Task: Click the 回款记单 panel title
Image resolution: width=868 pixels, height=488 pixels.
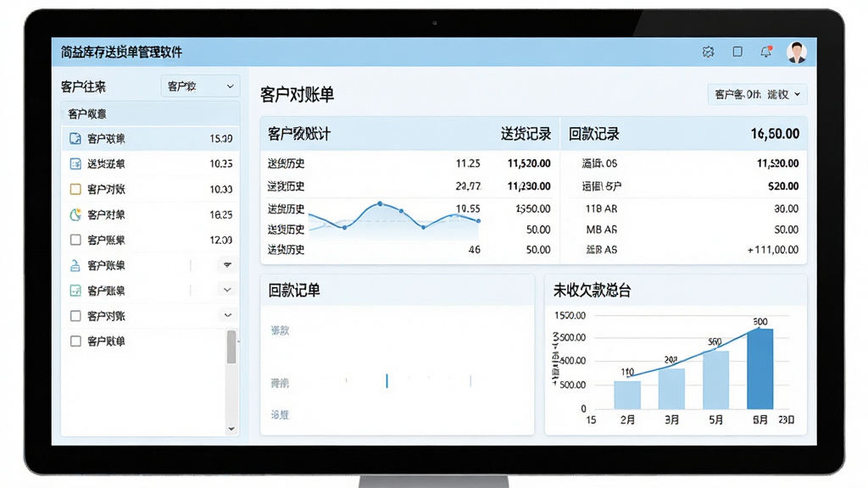Action: tap(294, 291)
